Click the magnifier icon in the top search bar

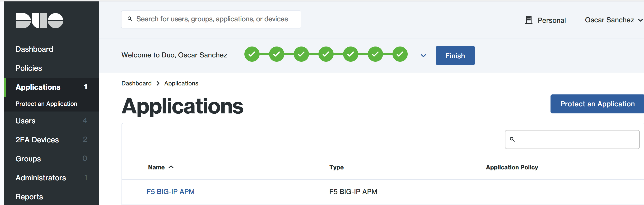pos(130,19)
